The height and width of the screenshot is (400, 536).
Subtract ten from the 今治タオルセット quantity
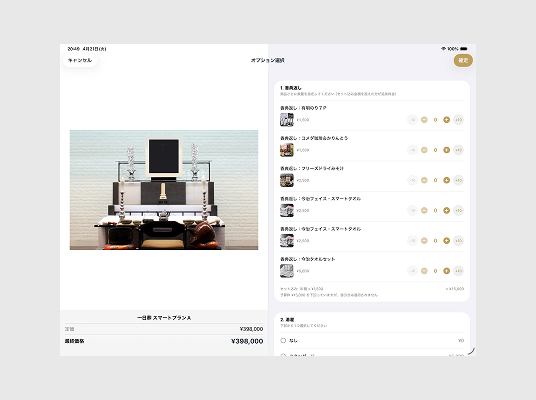click(413, 271)
